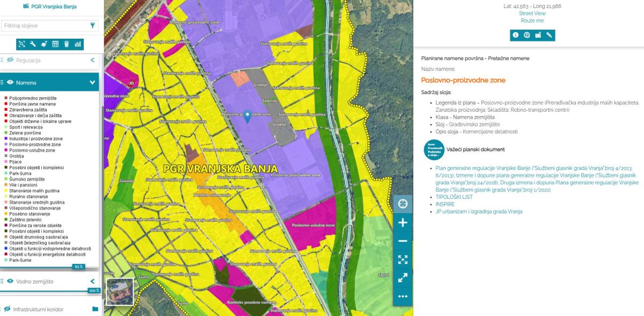Hide the Vodno zemljište layer
644x316 pixels.
click(x=10, y=281)
